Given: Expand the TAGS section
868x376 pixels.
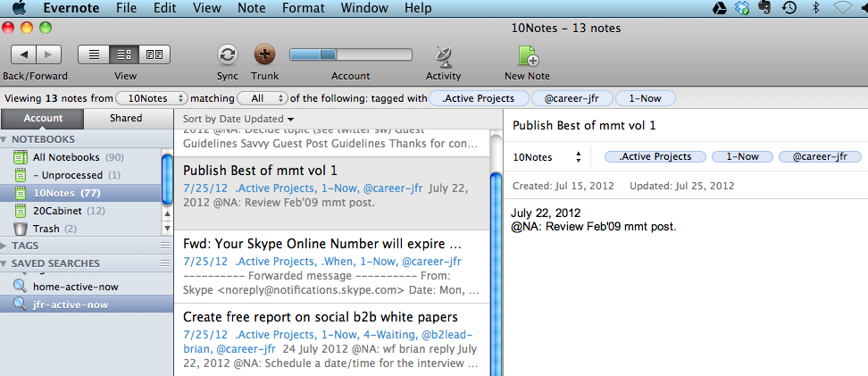Looking at the screenshot, I should [4, 246].
